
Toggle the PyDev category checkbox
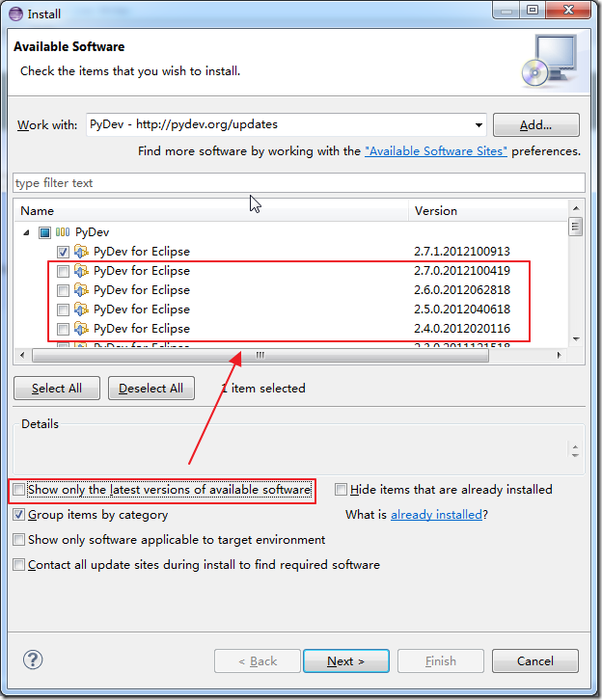(44, 232)
